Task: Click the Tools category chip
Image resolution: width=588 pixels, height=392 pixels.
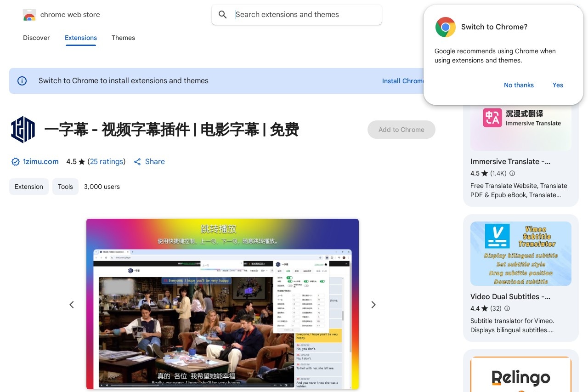Action: 65,187
